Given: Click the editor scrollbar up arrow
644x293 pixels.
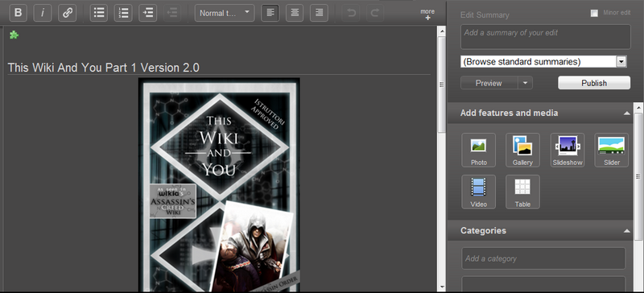Looking at the screenshot, I should 442,31.
